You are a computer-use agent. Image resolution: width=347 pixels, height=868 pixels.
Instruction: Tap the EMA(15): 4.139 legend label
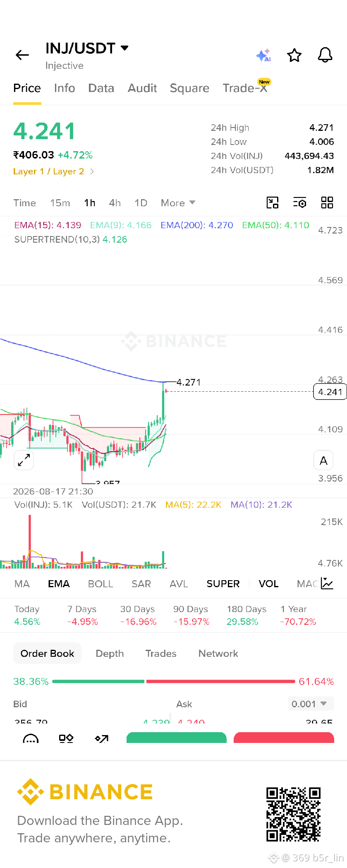pyautogui.click(x=48, y=225)
